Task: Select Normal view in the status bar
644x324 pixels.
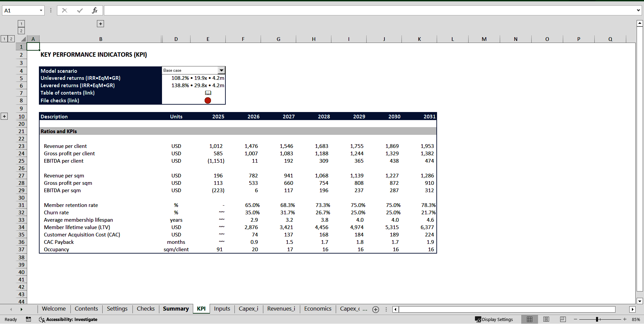Action: point(530,319)
